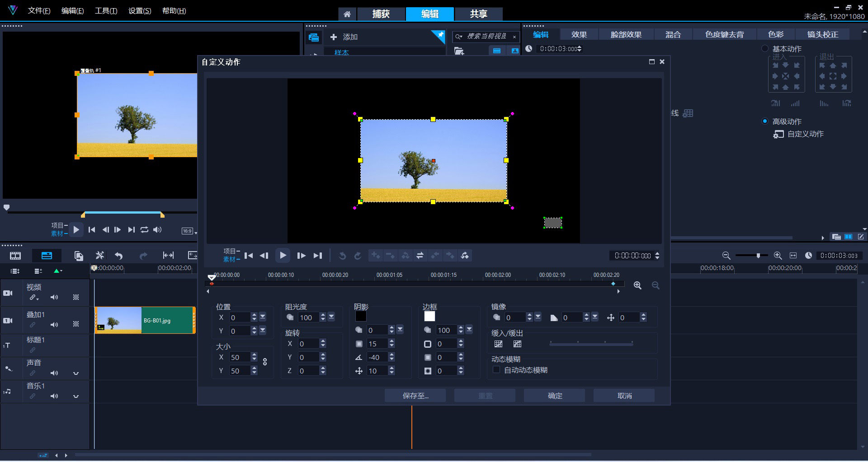Click the end keyframe diamond on dialog timeline

pos(613,284)
